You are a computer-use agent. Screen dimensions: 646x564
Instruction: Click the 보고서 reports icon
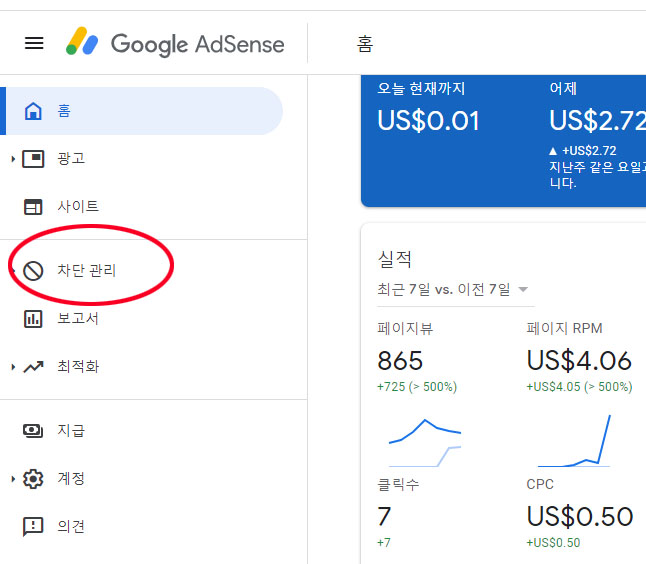pos(33,318)
